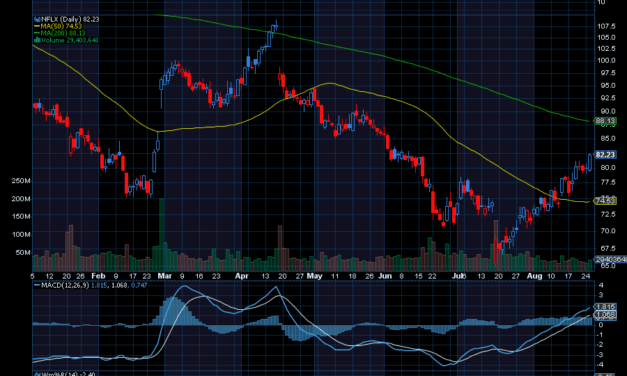The width and height of the screenshot is (627, 376).
Task: Click the 200M volume axis label
Action: coord(21,199)
